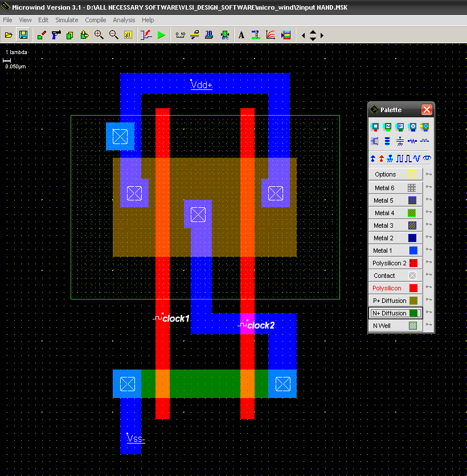Select the stretch/move elements tool
The width and height of the screenshot is (467, 476).
click(x=85, y=35)
